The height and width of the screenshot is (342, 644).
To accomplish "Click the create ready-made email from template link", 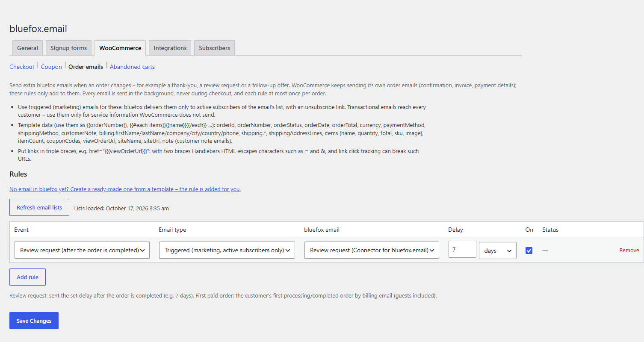I will coord(125,189).
